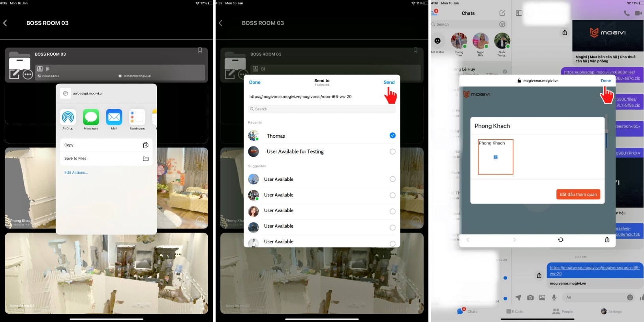This screenshot has width=644, height=322.
Task: Send location with arrow icon
Action: coord(518,298)
